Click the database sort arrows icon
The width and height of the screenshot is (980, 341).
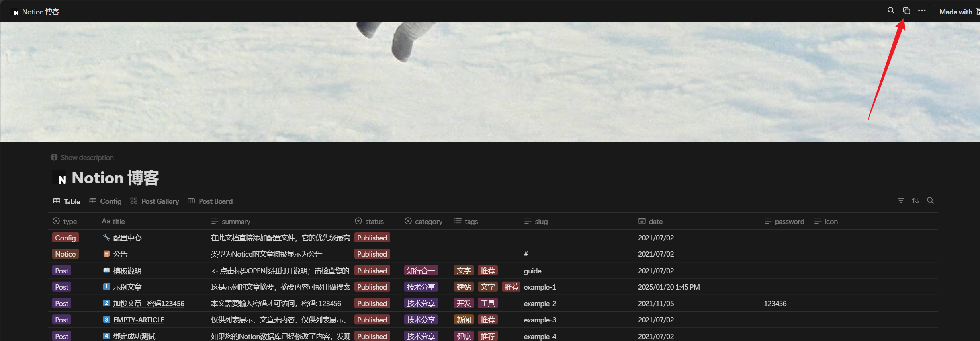pos(915,201)
